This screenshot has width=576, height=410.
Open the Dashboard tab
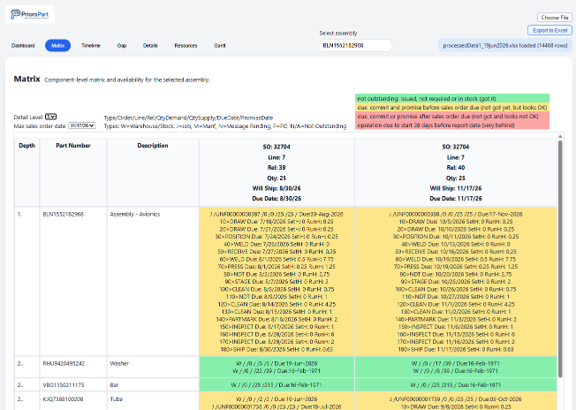click(23, 46)
